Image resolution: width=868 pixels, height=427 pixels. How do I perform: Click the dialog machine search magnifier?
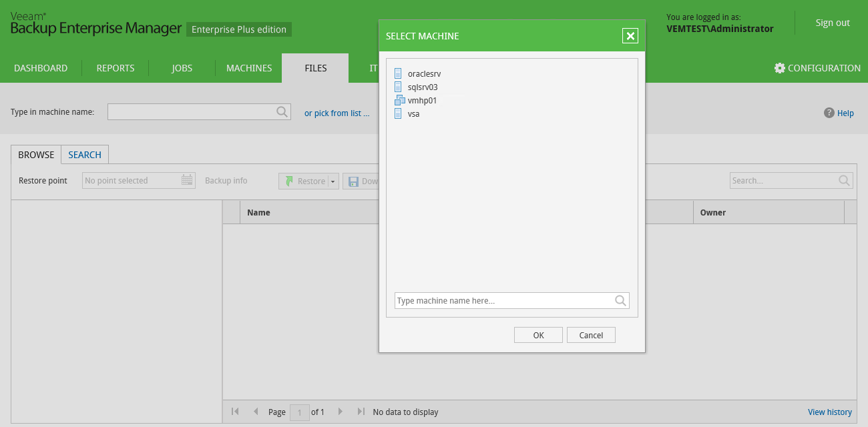click(x=620, y=301)
